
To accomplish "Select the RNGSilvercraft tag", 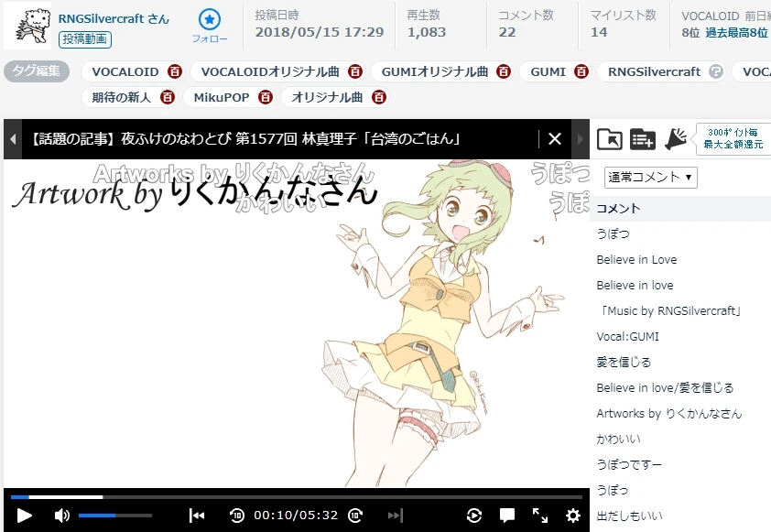I will pyautogui.click(x=654, y=71).
